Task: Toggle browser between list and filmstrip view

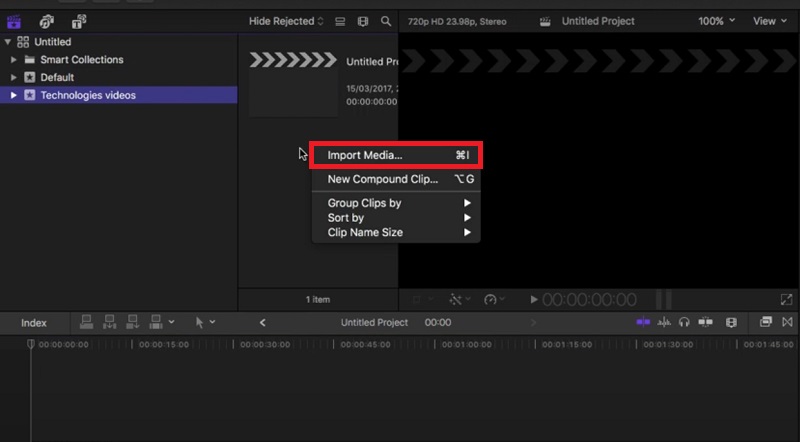Action: tap(340, 21)
